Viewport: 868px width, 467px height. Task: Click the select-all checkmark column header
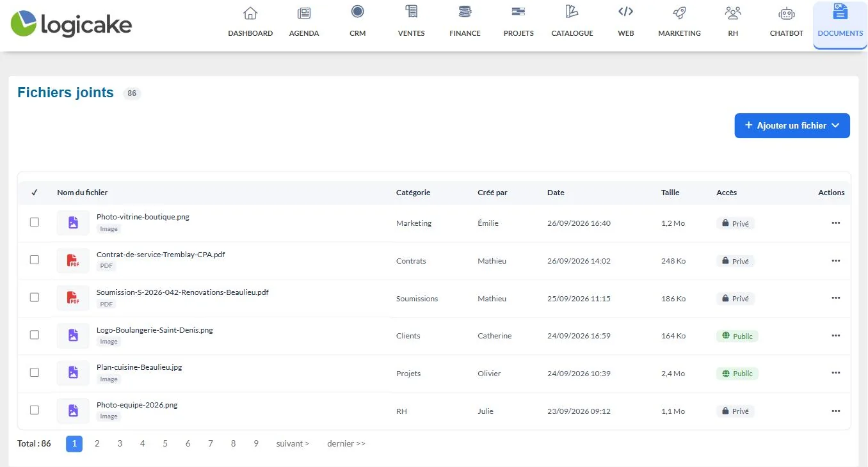(35, 193)
